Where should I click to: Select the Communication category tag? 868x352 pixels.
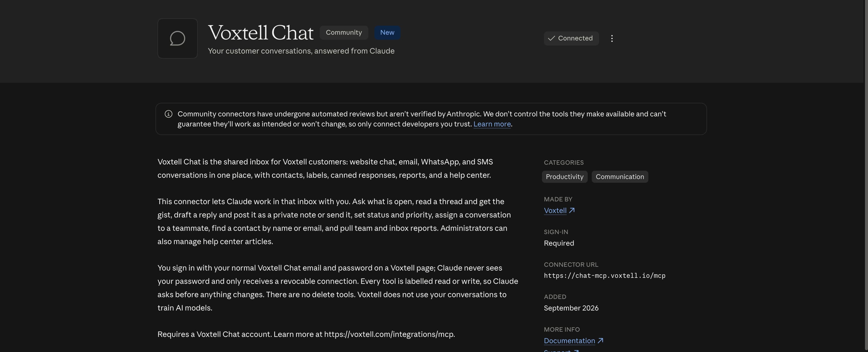coord(620,177)
